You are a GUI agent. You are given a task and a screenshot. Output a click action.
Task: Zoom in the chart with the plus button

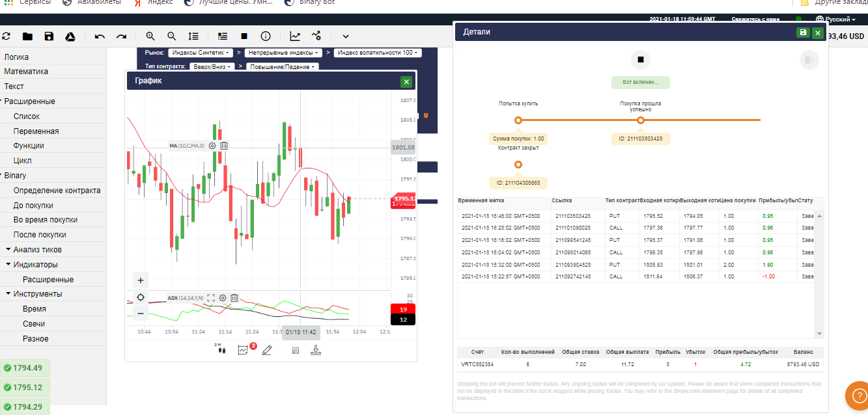141,280
